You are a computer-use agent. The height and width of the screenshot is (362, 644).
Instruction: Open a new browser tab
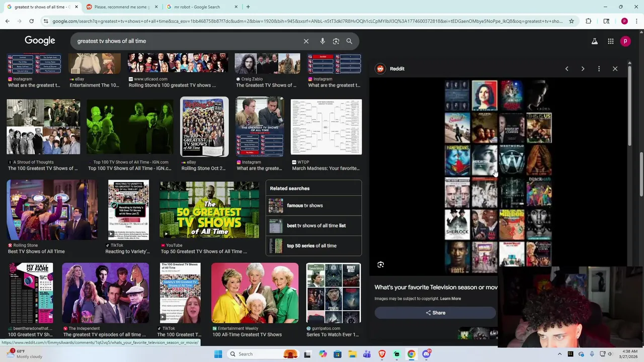(248, 7)
